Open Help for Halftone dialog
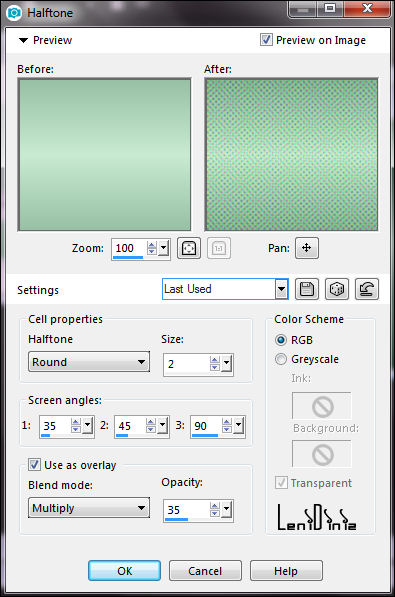 (x=286, y=570)
